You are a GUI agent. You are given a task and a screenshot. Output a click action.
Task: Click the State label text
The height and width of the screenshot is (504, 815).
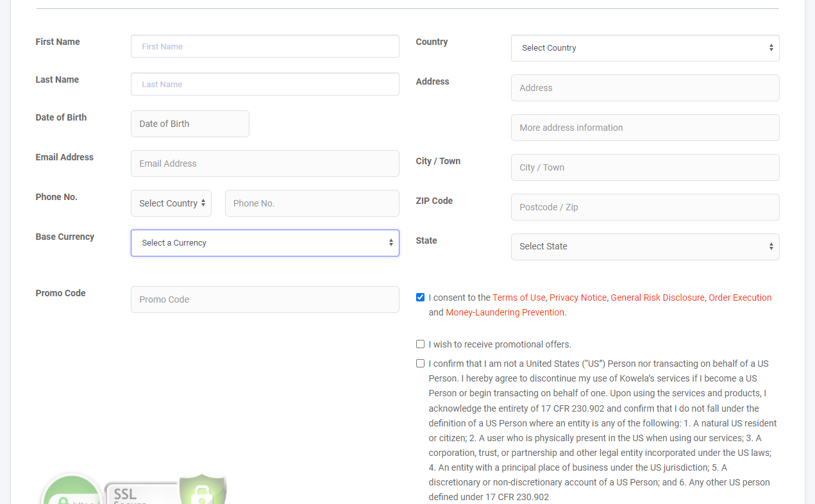pyautogui.click(x=426, y=240)
